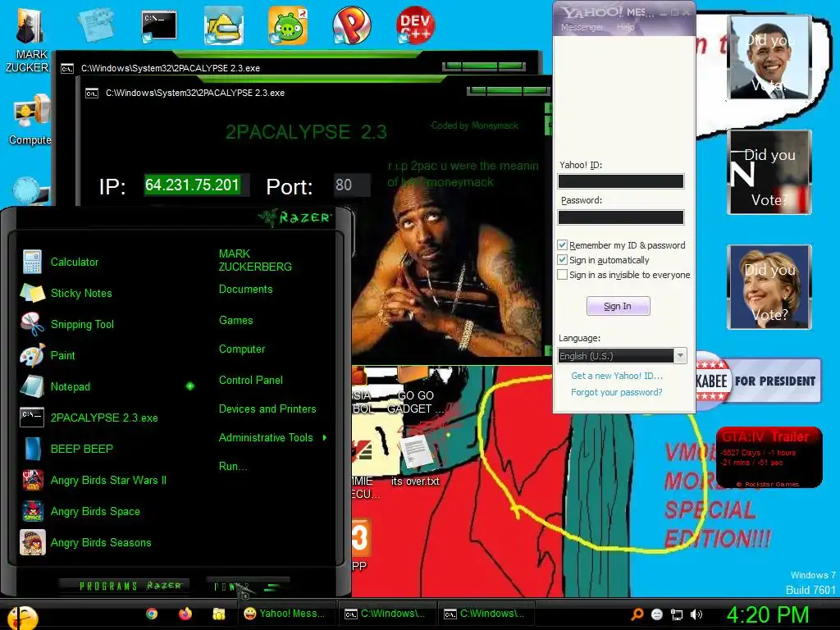840x630 pixels.
Task: Open Control Panel from the Start menu
Action: (251, 381)
